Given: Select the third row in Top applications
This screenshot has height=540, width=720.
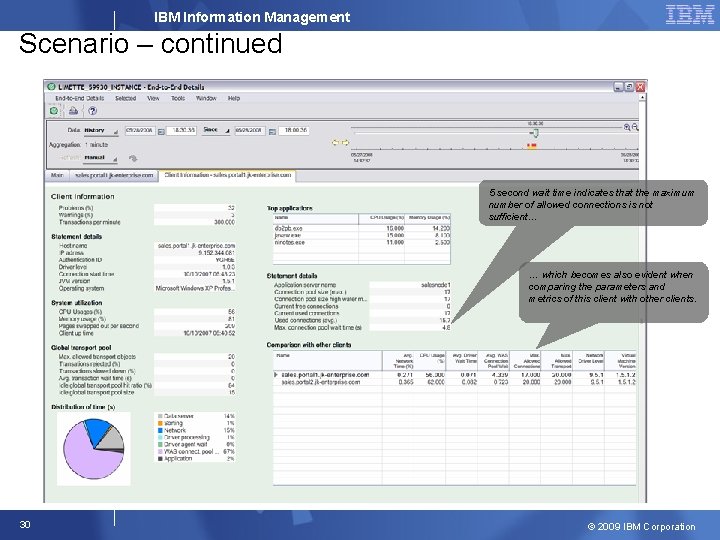Looking at the screenshot, I should point(361,242).
